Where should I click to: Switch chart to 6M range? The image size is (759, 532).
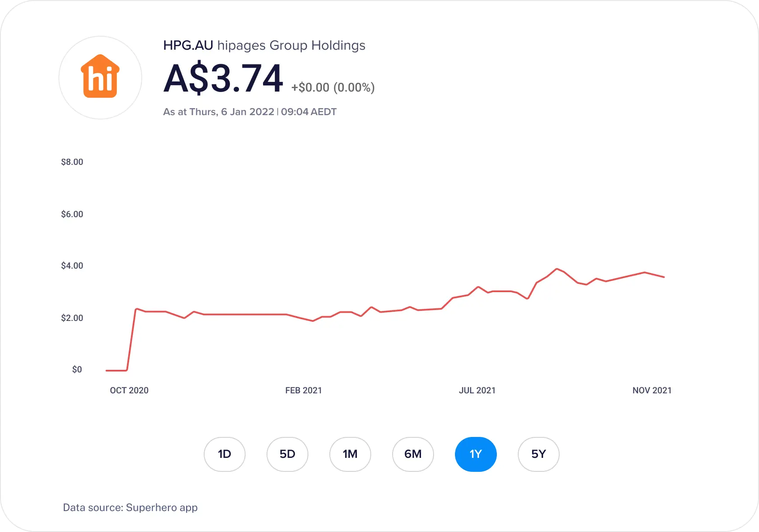tap(413, 454)
